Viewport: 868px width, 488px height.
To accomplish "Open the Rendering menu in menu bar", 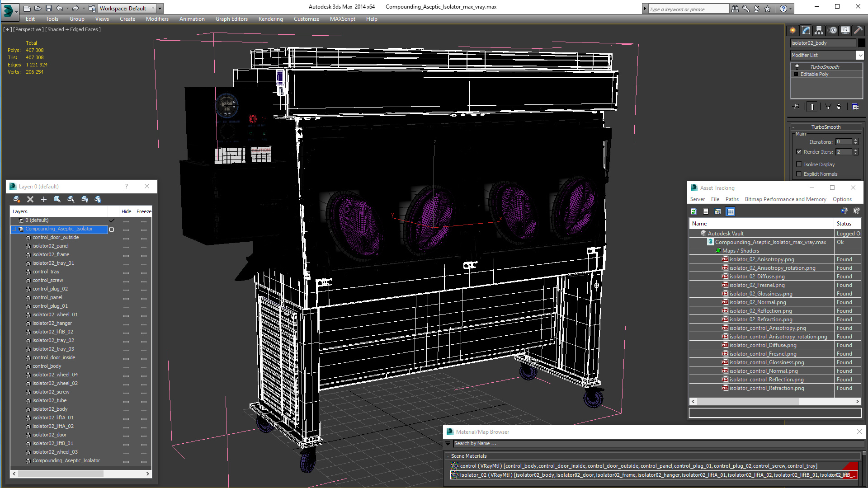I will click(271, 19).
